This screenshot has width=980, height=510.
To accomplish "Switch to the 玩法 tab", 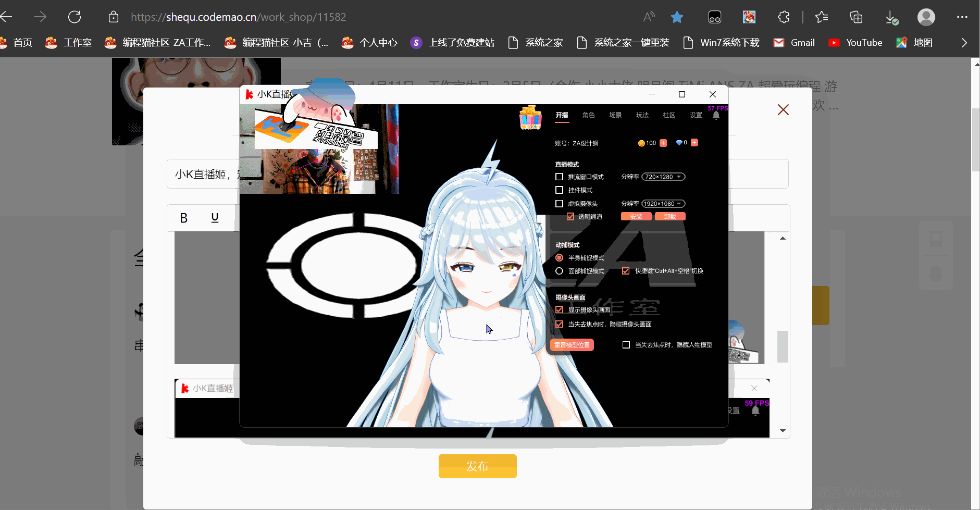I will pos(642,115).
